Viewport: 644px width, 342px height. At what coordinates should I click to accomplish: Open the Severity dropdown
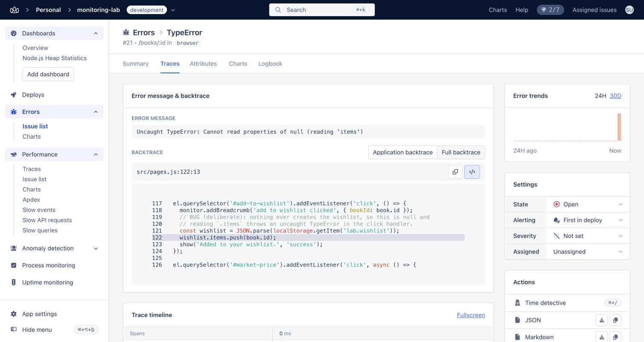[588, 236]
